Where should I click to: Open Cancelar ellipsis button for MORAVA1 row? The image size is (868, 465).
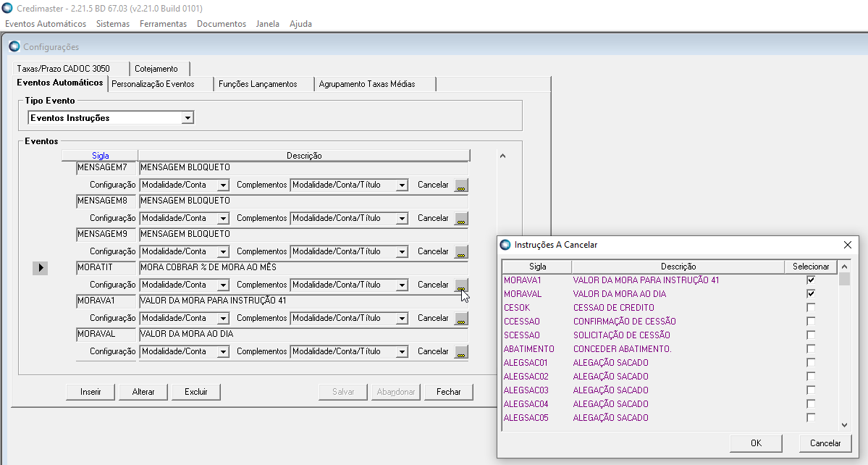click(x=461, y=318)
